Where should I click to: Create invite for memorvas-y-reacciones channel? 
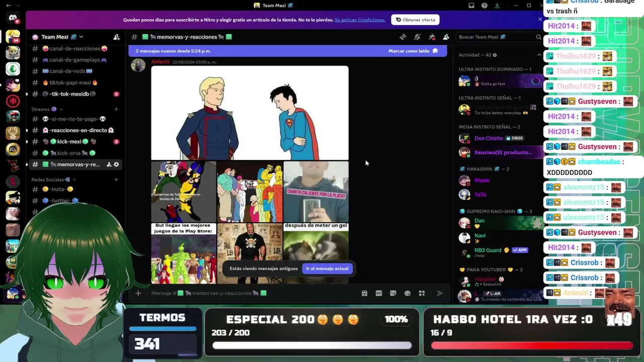point(109,164)
